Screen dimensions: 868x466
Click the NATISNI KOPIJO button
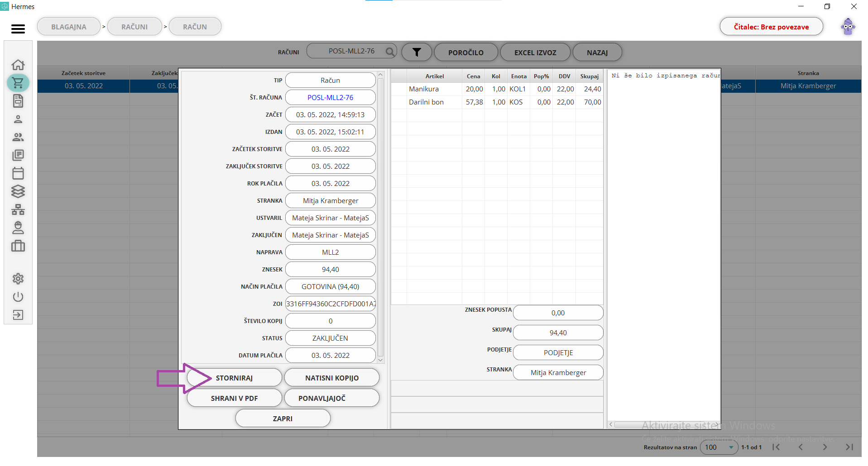click(x=332, y=378)
